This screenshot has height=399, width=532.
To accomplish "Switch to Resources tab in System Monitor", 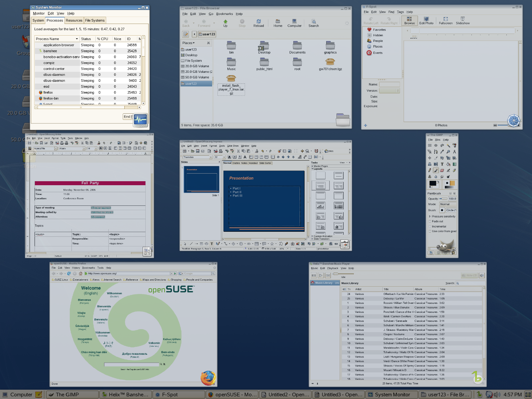I will pyautogui.click(x=74, y=20).
